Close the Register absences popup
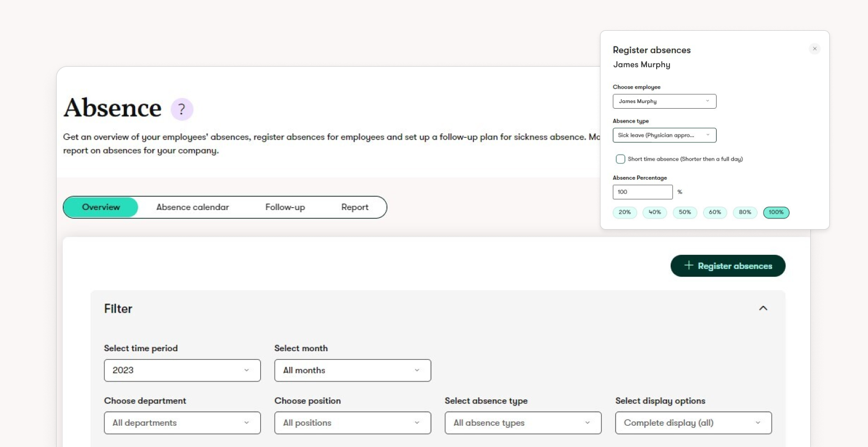868x447 pixels. (815, 49)
